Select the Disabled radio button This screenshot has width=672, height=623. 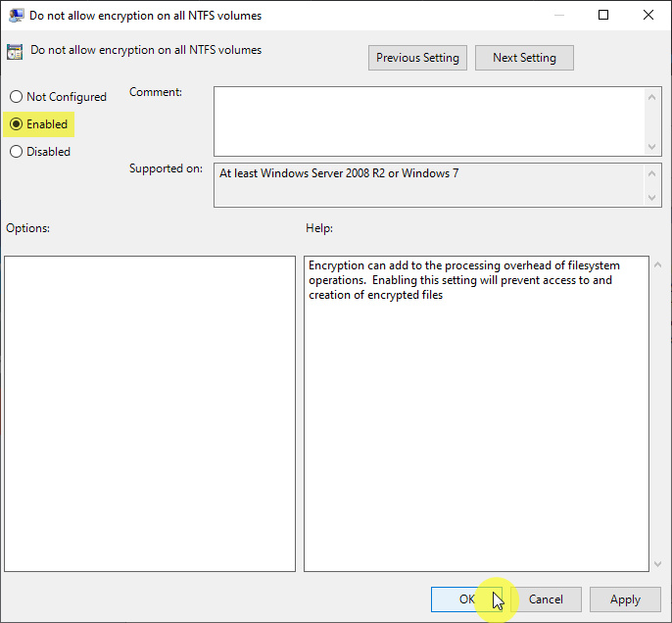click(16, 152)
